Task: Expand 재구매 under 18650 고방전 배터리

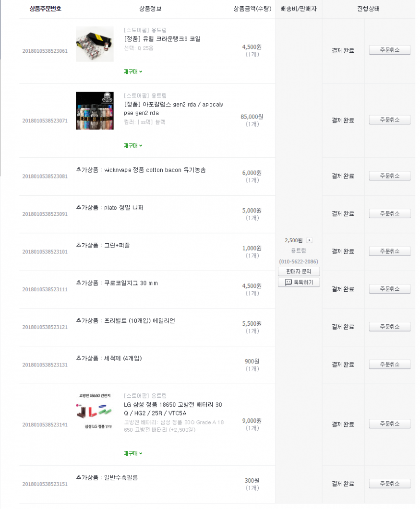Action: click(x=133, y=453)
